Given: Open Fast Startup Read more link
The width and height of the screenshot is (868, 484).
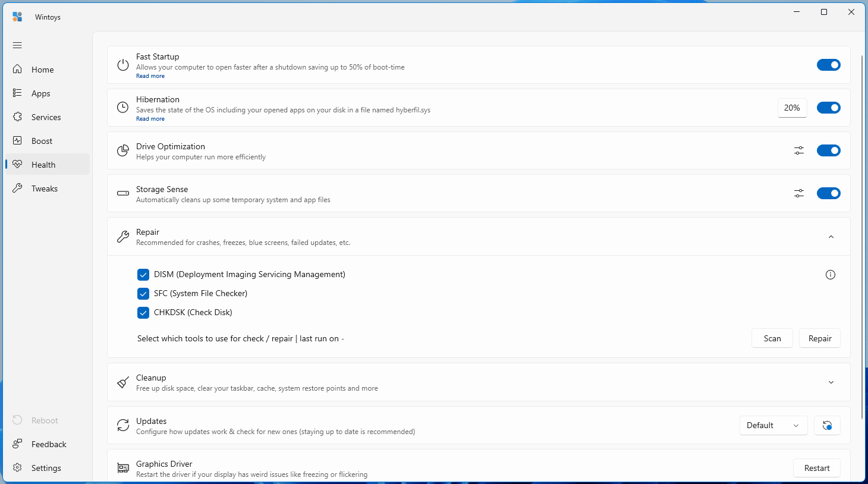Looking at the screenshot, I should [x=150, y=76].
